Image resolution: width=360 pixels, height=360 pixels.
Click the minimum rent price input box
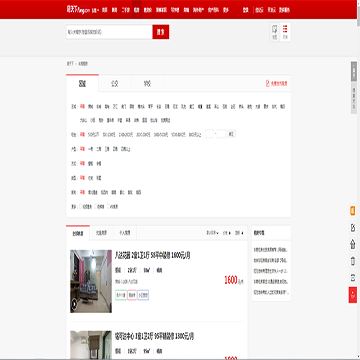(209, 134)
